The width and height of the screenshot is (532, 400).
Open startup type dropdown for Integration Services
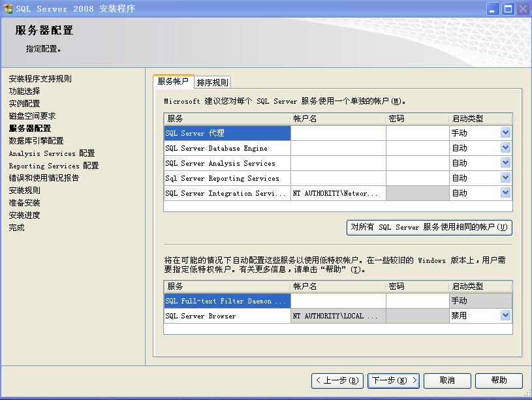[505, 192]
